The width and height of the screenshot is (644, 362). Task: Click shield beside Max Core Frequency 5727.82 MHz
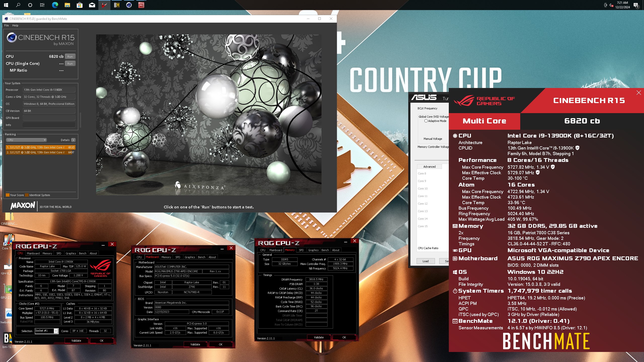pyautogui.click(x=553, y=167)
